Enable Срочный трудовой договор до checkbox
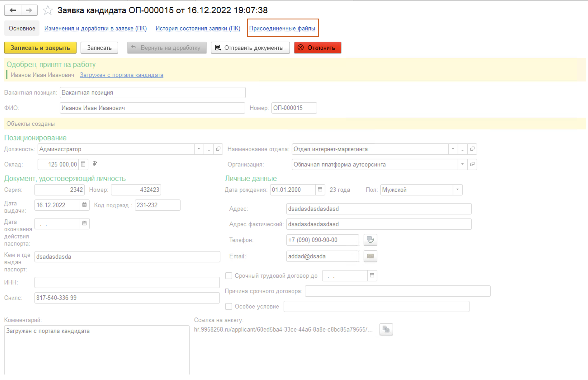 229,276
